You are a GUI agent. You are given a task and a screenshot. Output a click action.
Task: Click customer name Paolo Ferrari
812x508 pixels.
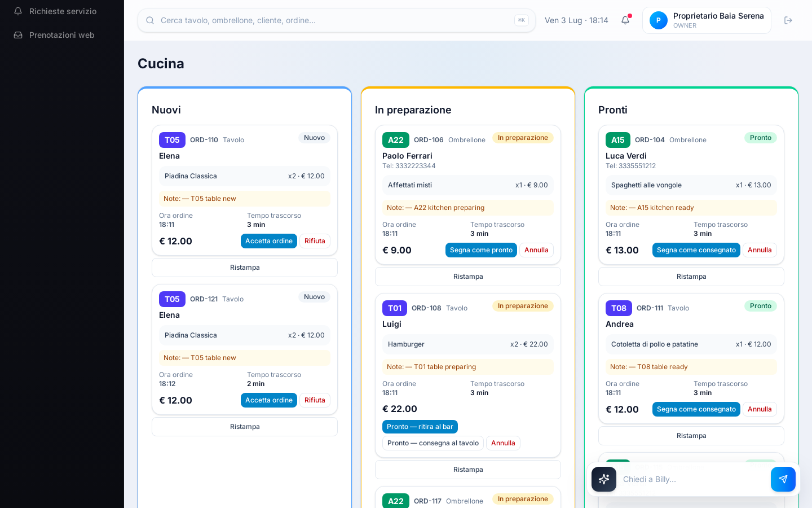click(407, 156)
